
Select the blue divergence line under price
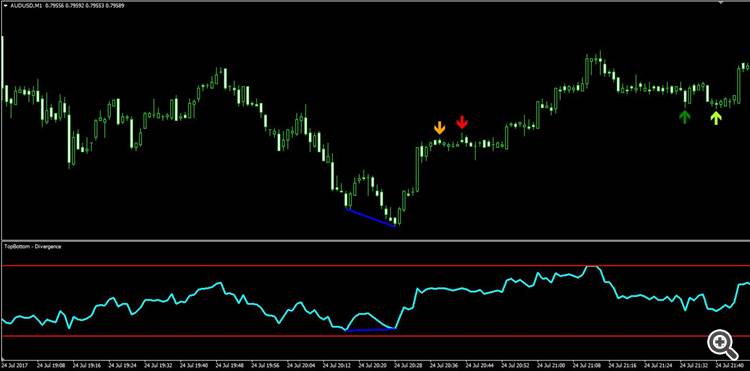tap(371, 217)
